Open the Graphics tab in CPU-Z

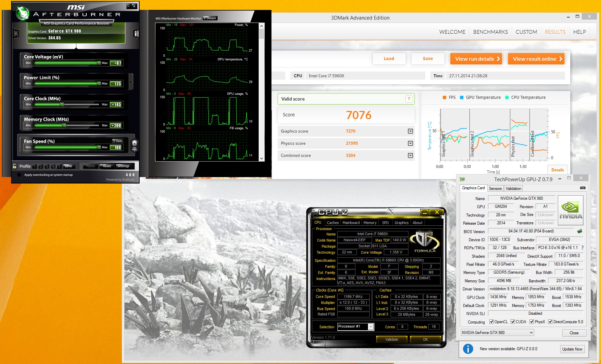point(401,223)
